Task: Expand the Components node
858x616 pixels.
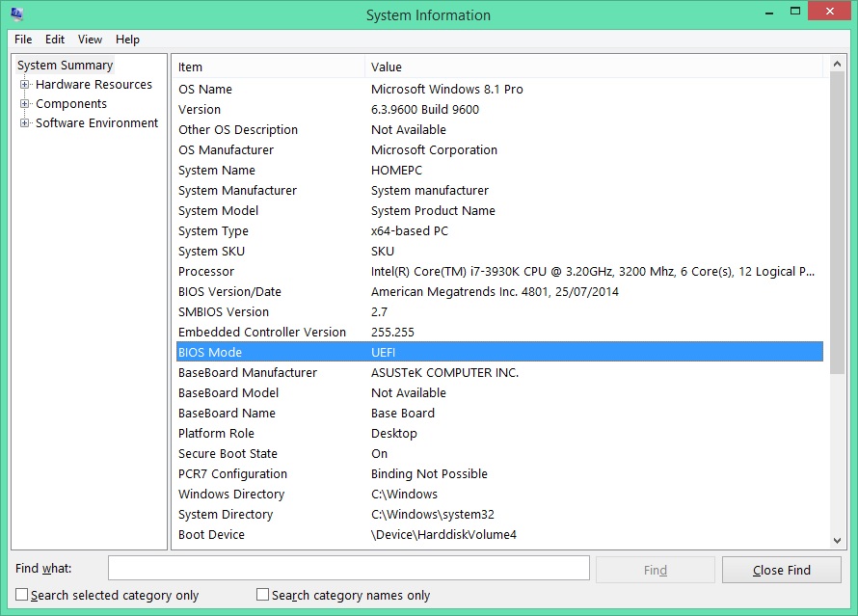Action: (25, 103)
